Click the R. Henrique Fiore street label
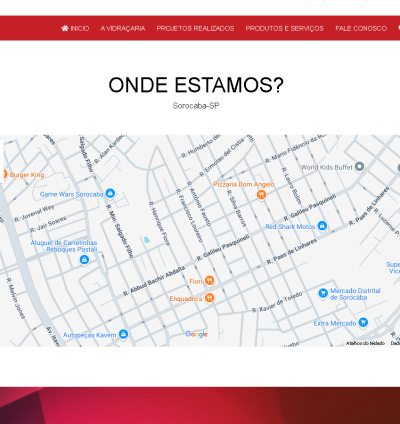This screenshot has height=424, width=400. tap(159, 223)
